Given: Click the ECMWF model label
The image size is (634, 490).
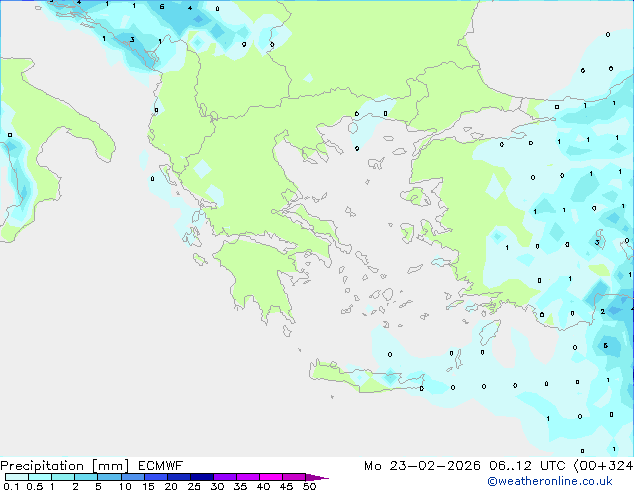Looking at the screenshot, I should [161, 466].
